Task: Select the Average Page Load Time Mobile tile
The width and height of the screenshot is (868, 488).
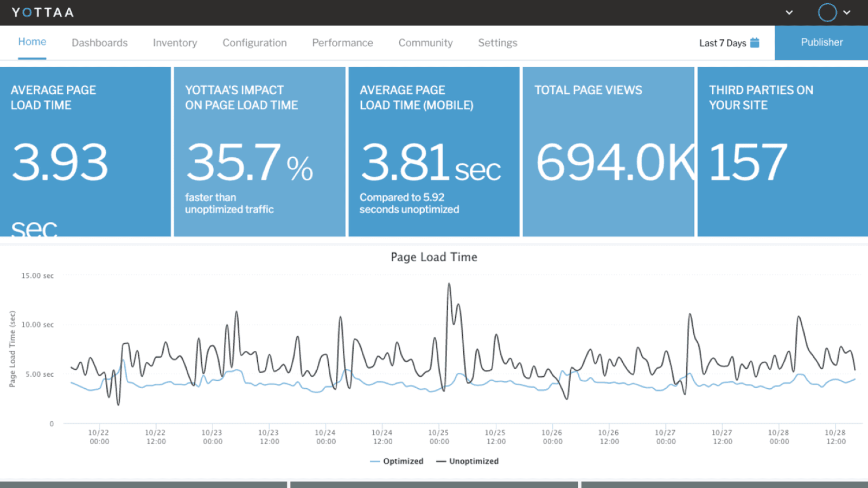Action: 433,151
